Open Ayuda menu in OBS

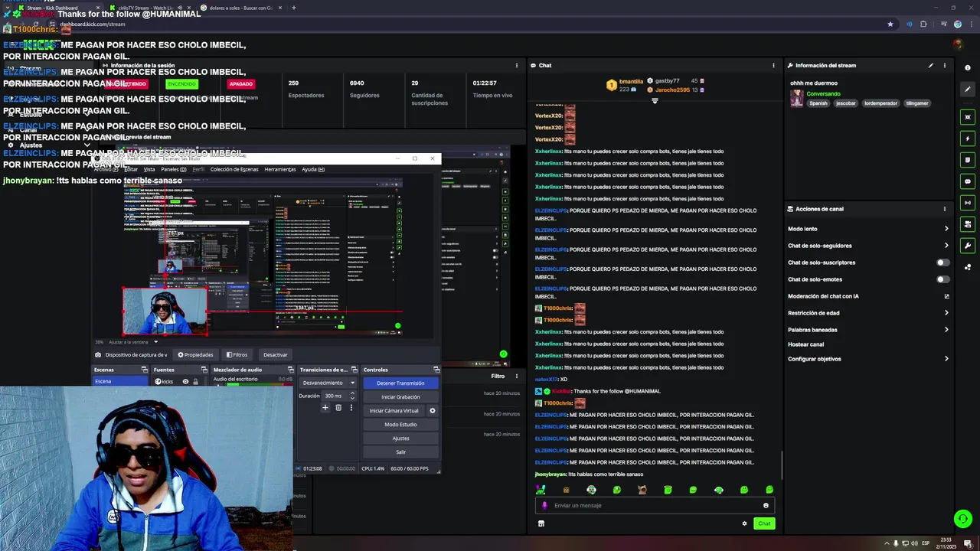pos(313,169)
